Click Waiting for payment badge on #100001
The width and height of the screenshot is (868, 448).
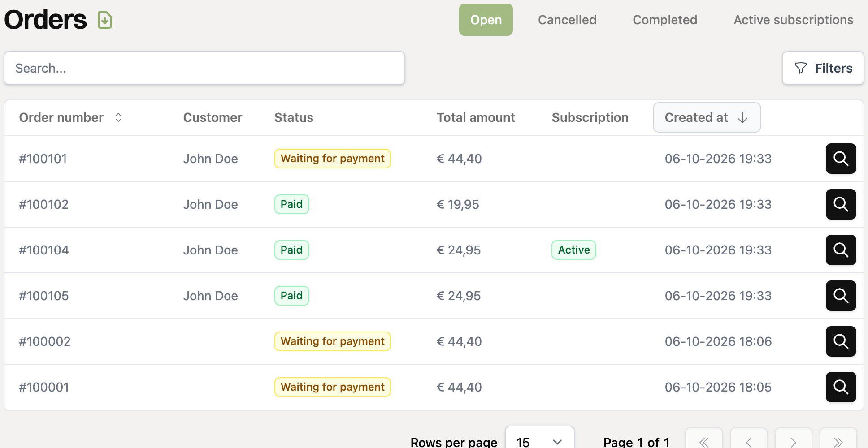[332, 387]
